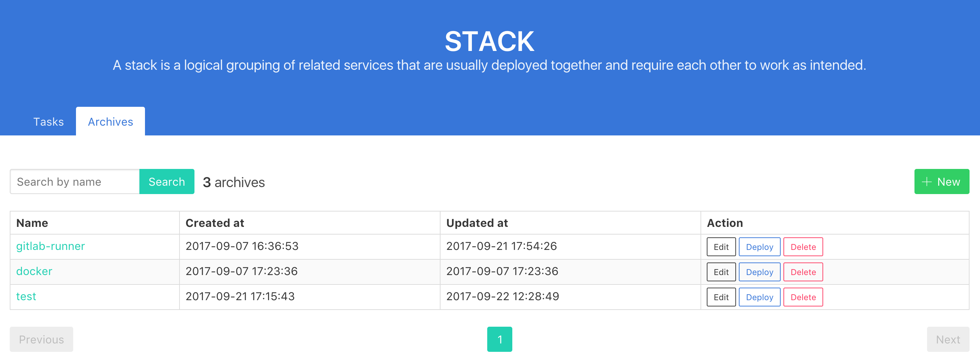Viewport: 980px width, 363px height.
Task: Edit the test archive
Action: pyautogui.click(x=721, y=297)
